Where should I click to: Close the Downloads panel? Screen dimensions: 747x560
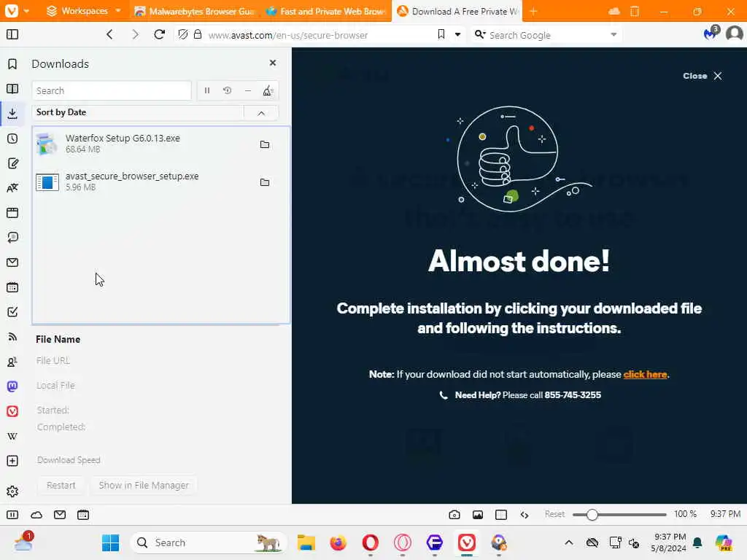click(273, 63)
